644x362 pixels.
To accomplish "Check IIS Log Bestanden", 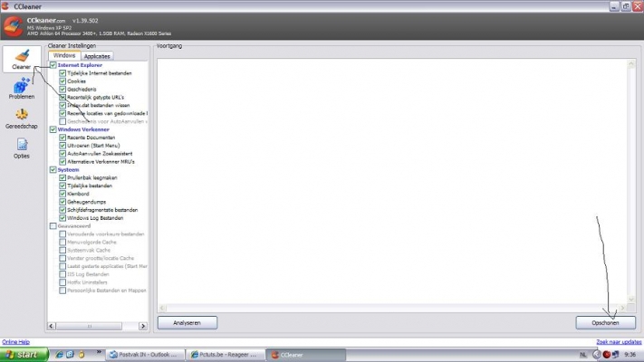I will coord(62,274).
